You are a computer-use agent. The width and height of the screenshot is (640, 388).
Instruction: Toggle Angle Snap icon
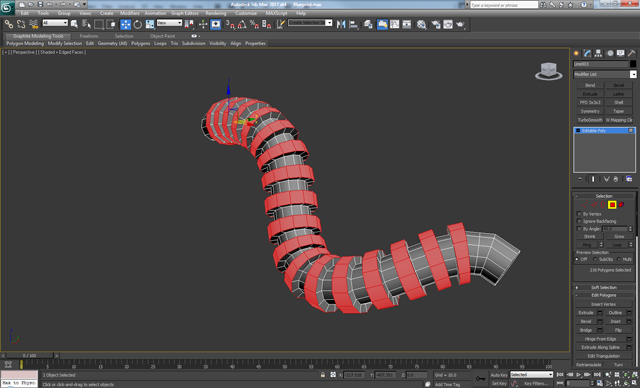242,24
